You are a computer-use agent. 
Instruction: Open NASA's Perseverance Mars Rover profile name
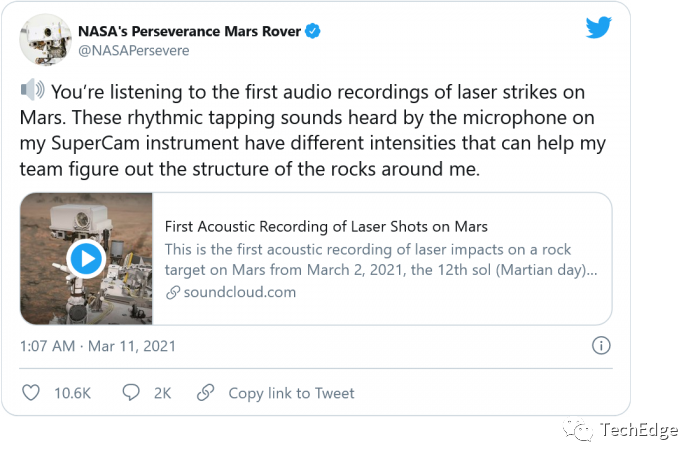[189, 31]
